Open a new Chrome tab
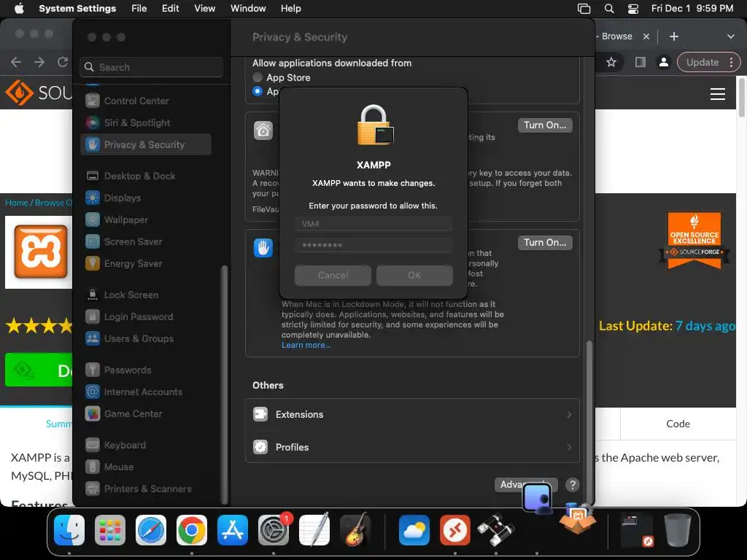 pyautogui.click(x=673, y=36)
